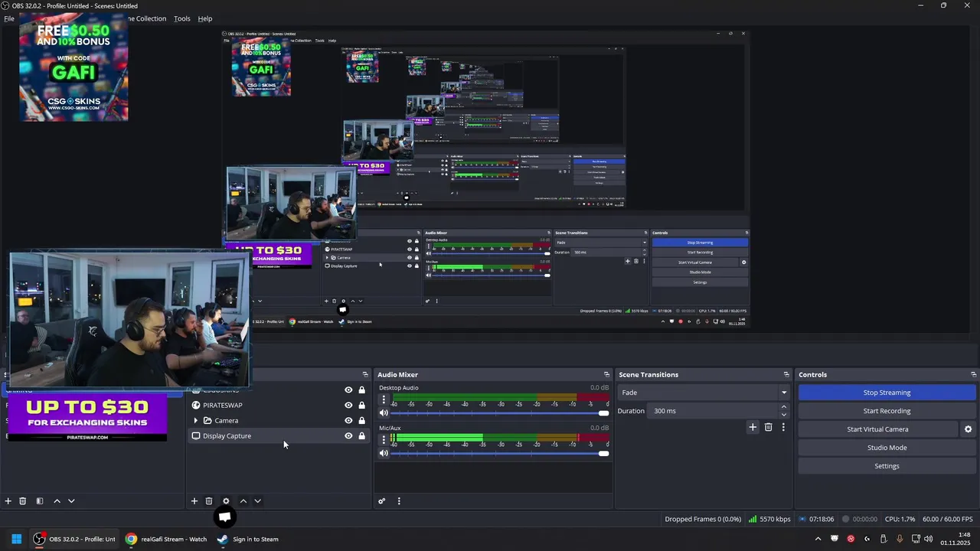
Task: Select the Display Capture source row
Action: [x=279, y=436]
